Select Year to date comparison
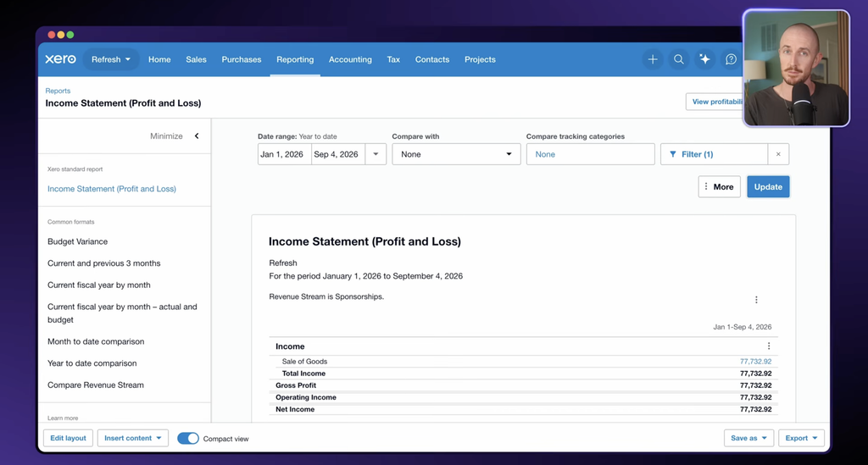The height and width of the screenshot is (465, 868). tap(92, 363)
